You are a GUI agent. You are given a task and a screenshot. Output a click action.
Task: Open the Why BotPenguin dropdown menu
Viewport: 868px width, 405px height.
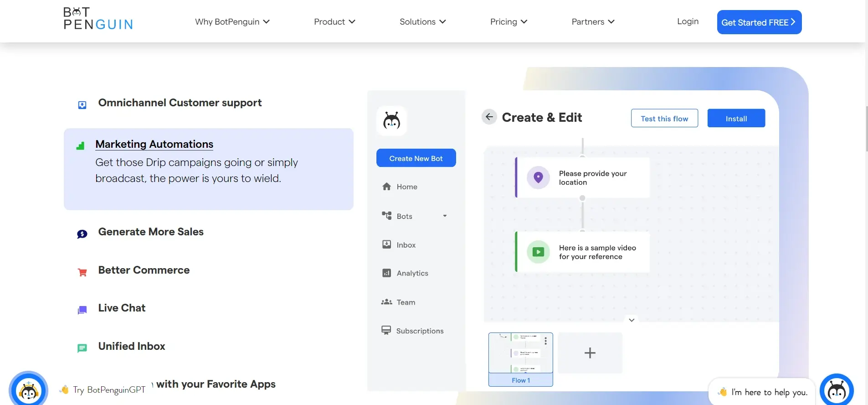pos(232,22)
